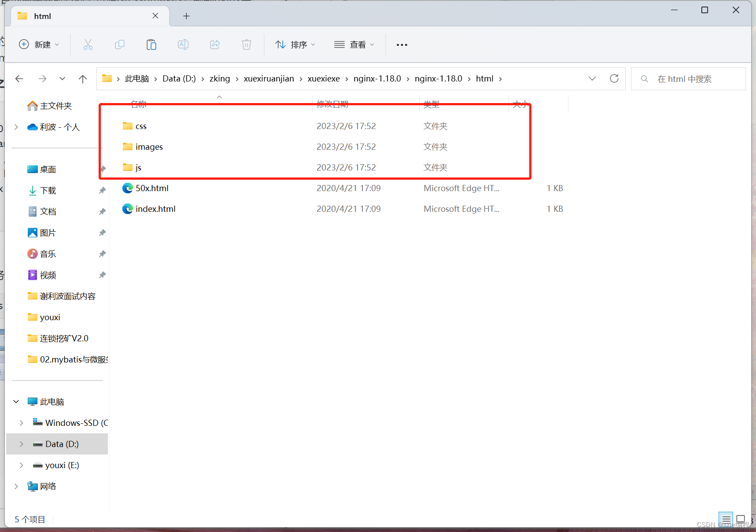Unpin 音乐 using its pin icon
Viewport: 756px width, 532px height.
pos(102,254)
